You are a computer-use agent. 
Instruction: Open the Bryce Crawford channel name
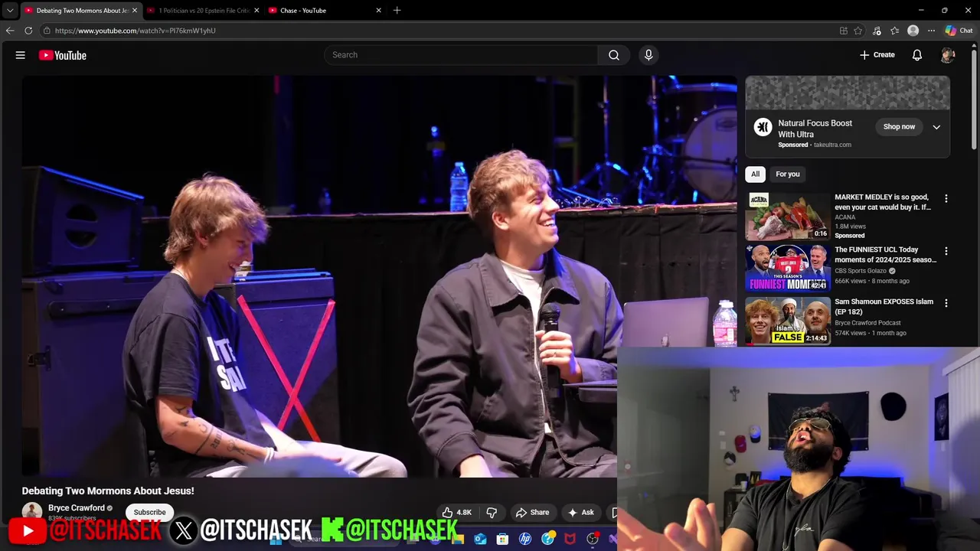pos(77,508)
